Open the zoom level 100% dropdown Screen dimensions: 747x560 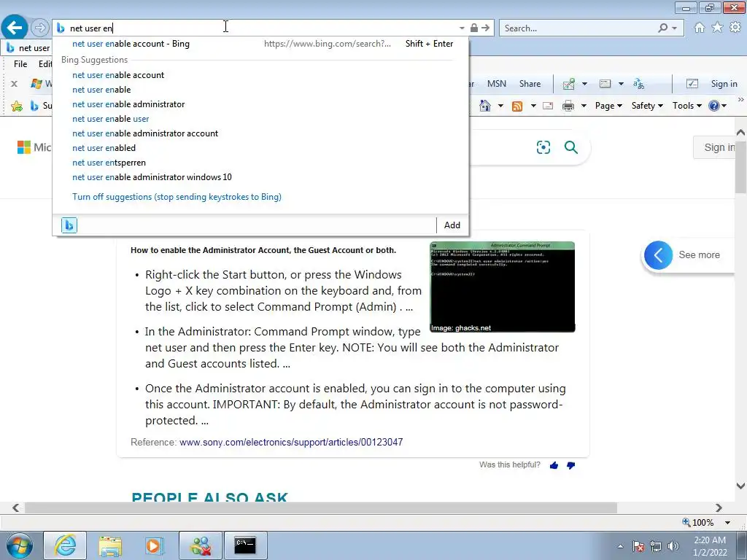pos(727,523)
